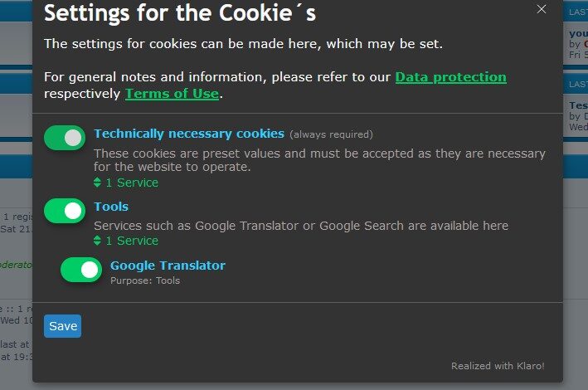Click the Settings for the Cookie's heading
Viewport: 588px width, 390px height.
pos(179,13)
